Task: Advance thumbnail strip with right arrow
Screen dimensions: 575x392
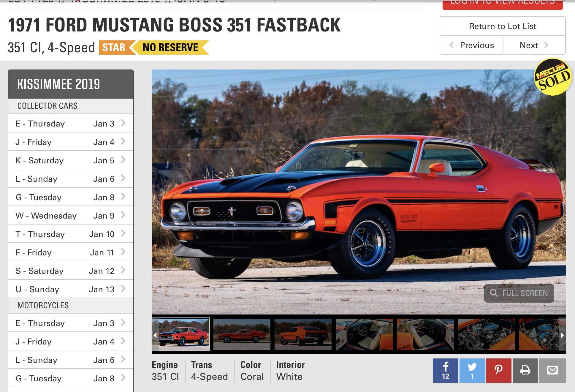Action: [562, 335]
